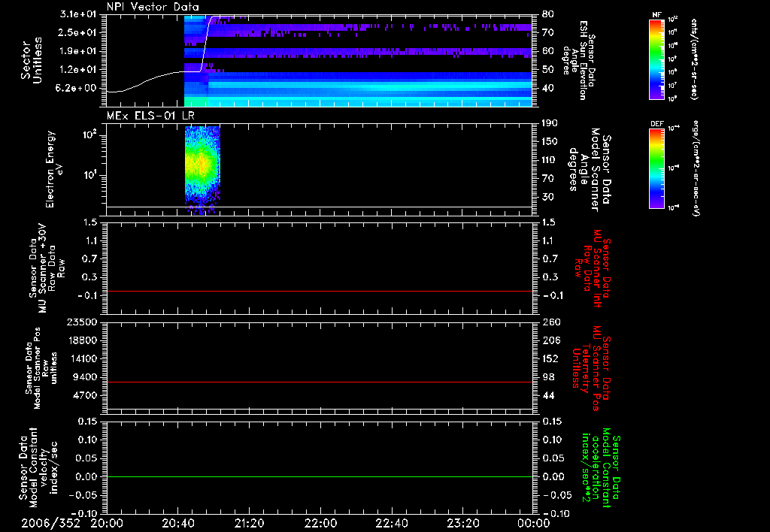Click the "4700" scanner position tick label

(x=85, y=395)
